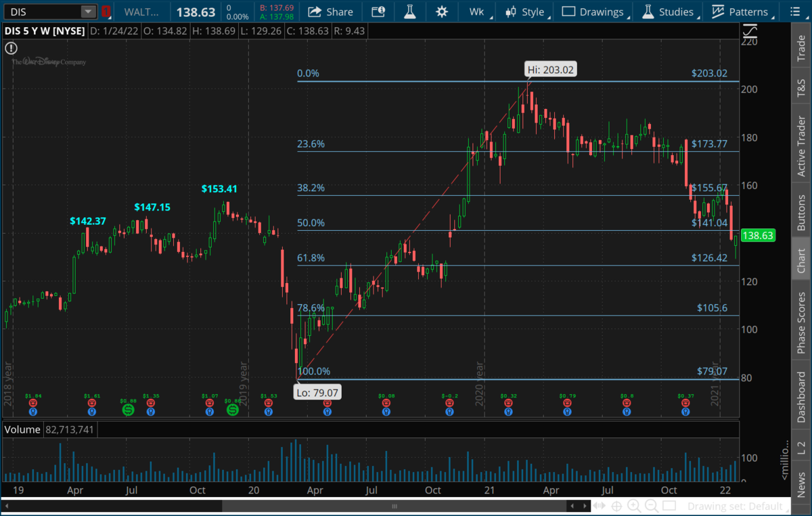Click the red indicator icon beside symbol box
Viewport: 812px width, 516px height.
(x=106, y=12)
